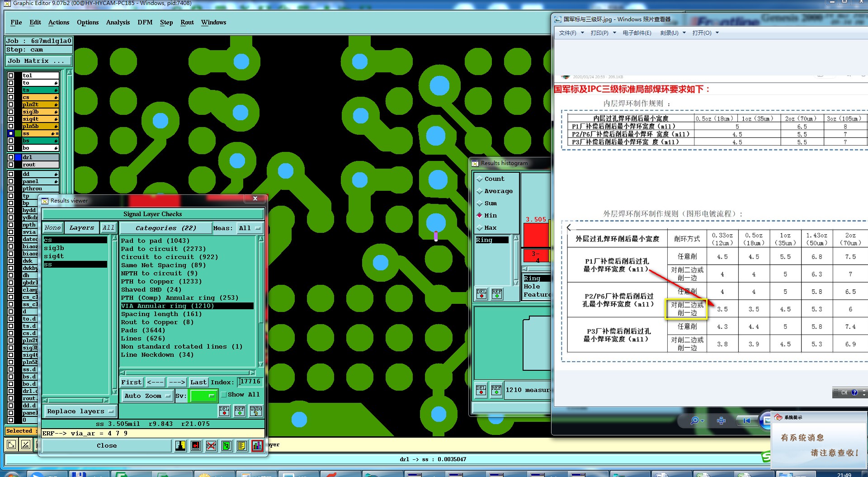The width and height of the screenshot is (868, 477).
Task: Toggle checkbox for the ts layer
Action: [x=11, y=90]
